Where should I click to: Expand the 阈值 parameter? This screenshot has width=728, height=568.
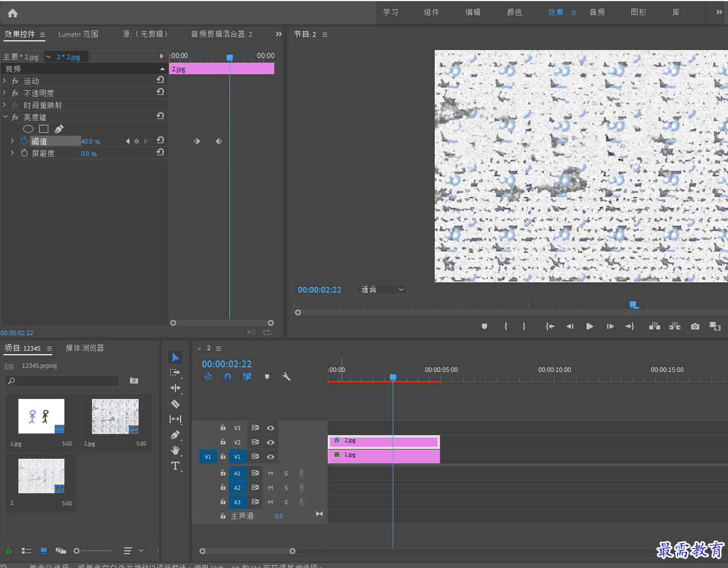tap(12, 141)
